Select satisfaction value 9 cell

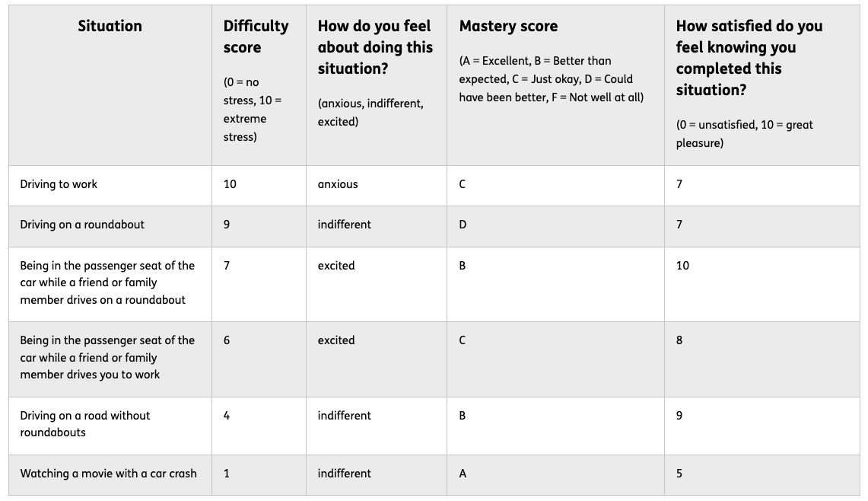(x=762, y=426)
